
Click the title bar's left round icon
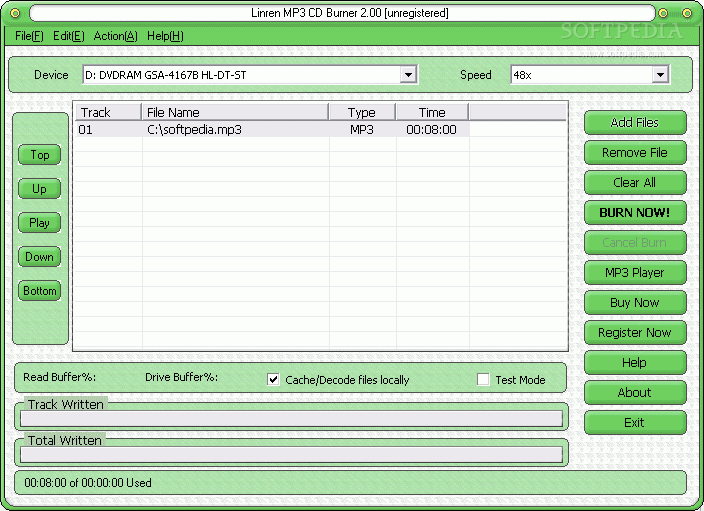(x=15, y=13)
